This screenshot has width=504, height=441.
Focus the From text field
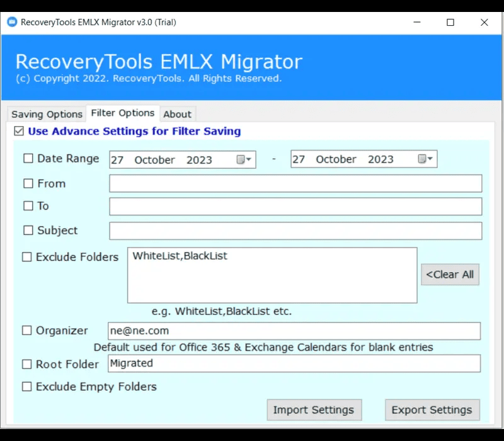click(295, 183)
